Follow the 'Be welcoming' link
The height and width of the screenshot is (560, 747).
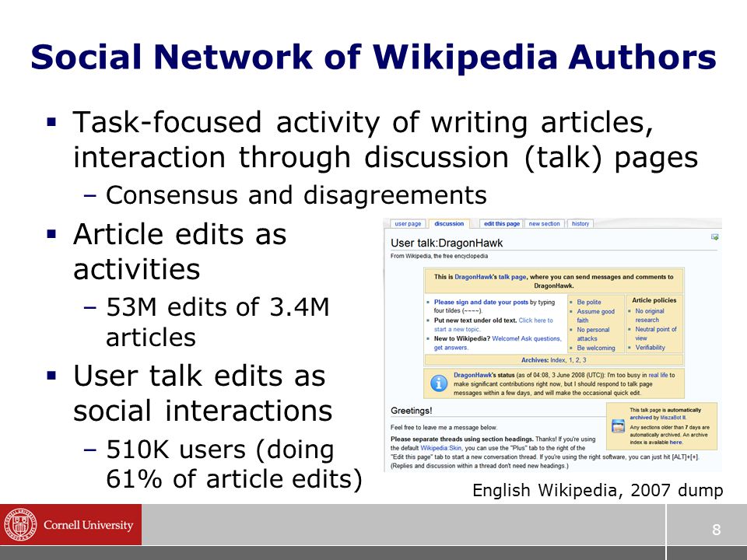(x=596, y=348)
